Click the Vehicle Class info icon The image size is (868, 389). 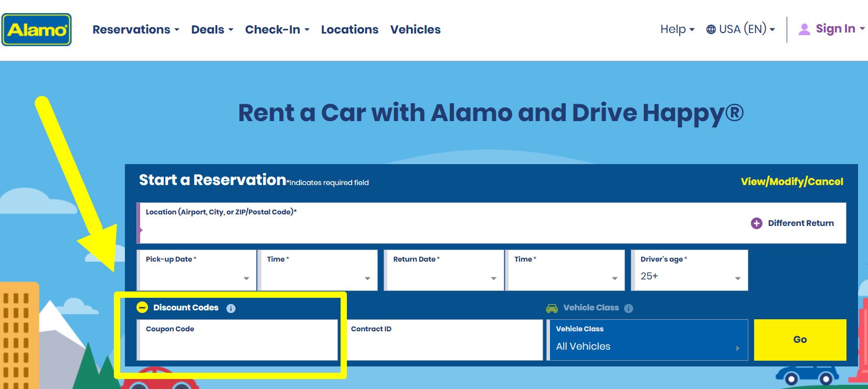tap(629, 308)
